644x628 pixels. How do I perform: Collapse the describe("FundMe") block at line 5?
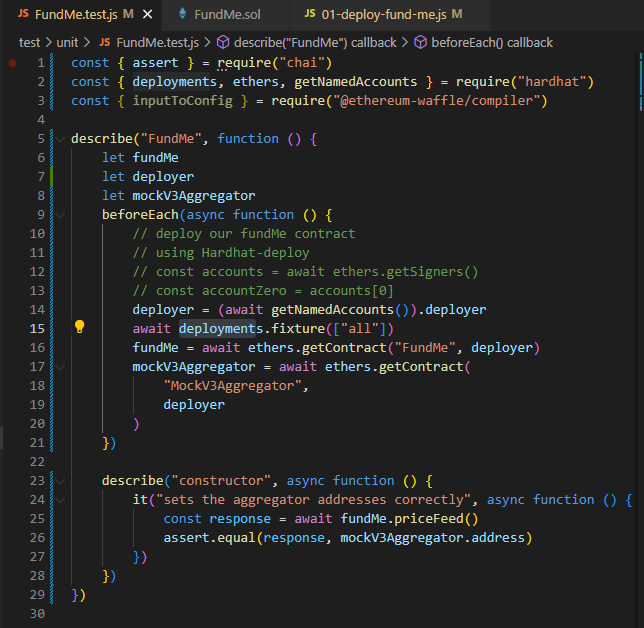(x=60, y=139)
